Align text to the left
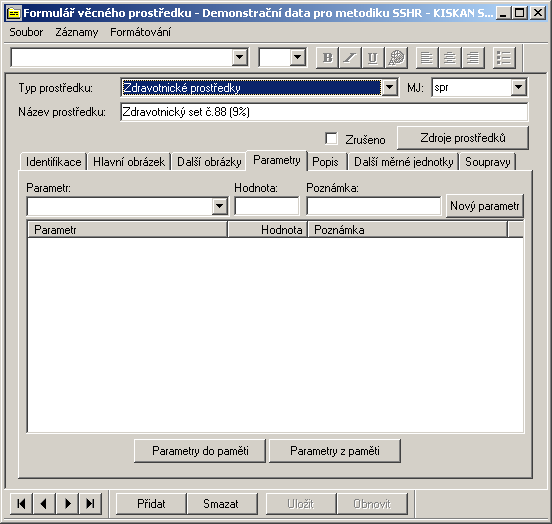552x524 pixels. click(x=427, y=57)
